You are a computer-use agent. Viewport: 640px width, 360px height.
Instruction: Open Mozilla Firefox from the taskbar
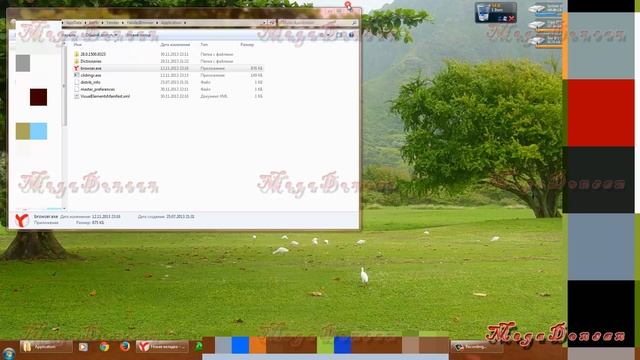[125, 347]
